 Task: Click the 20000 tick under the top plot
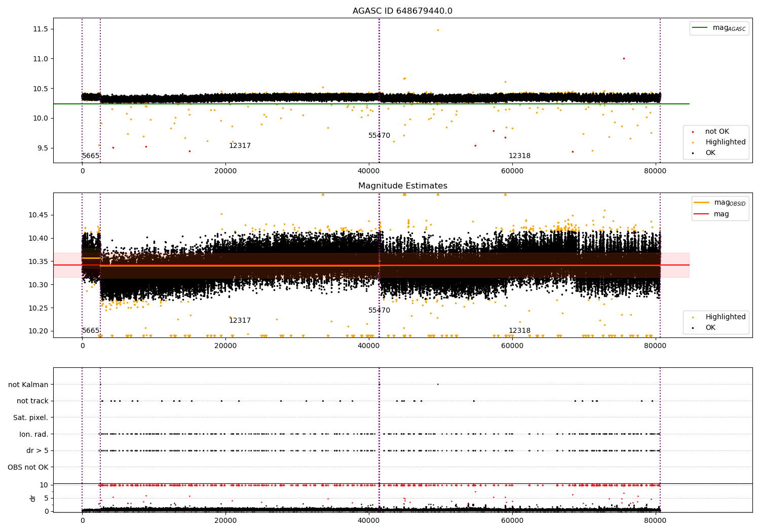pos(225,171)
